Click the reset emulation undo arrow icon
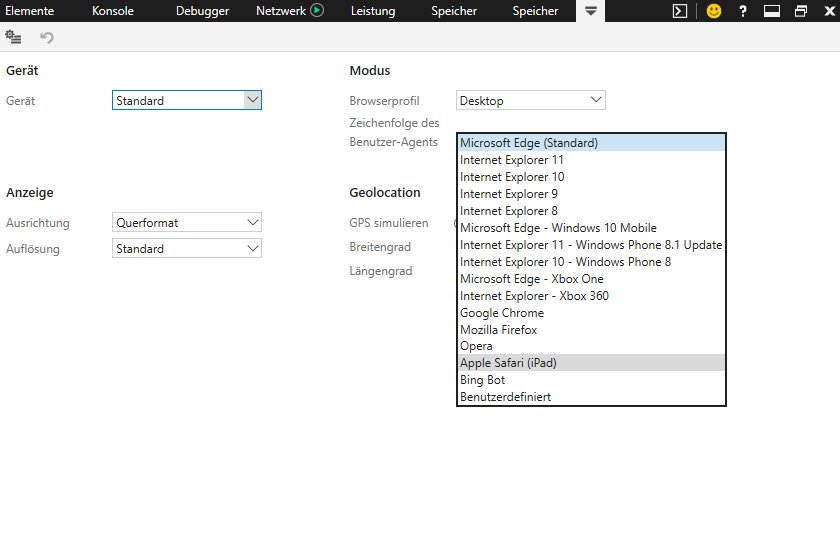This screenshot has height=557, width=840. (x=47, y=37)
